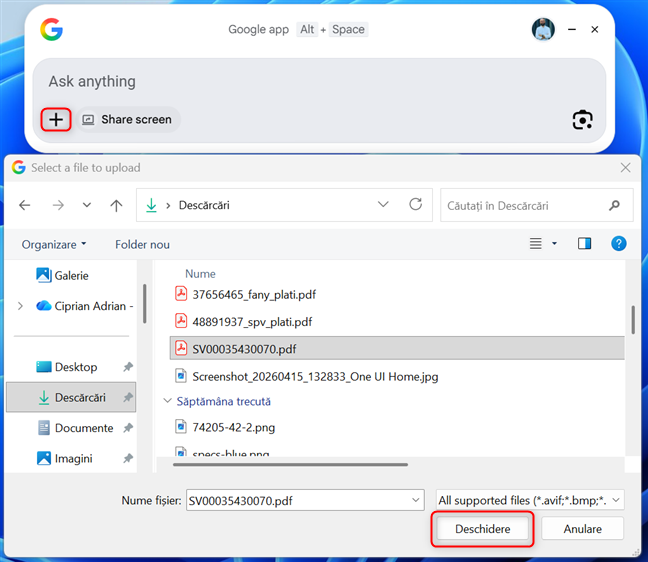The width and height of the screenshot is (648, 562).
Task: Go up one folder level arrow
Action: pyautogui.click(x=116, y=205)
